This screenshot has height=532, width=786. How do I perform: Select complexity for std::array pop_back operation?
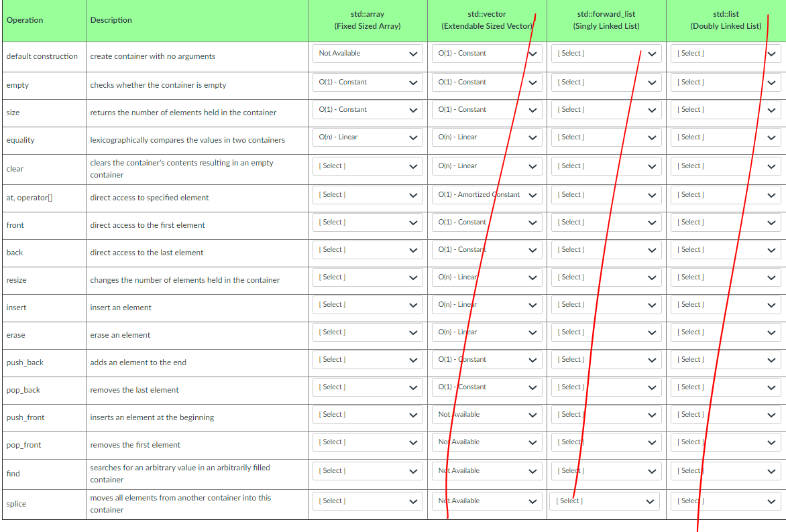(367, 387)
